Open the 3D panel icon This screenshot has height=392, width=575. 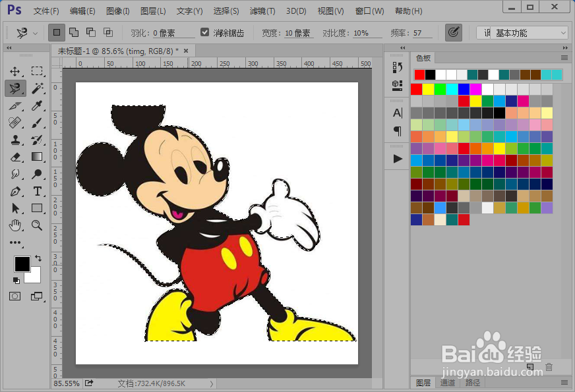click(x=397, y=86)
